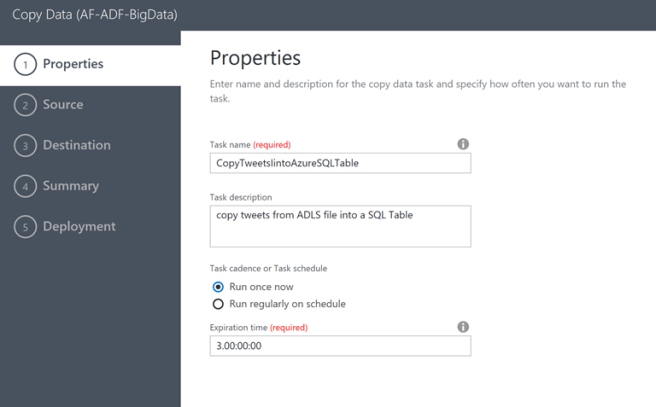
Task: Click the step 5 number circle icon
Action: [x=25, y=227]
